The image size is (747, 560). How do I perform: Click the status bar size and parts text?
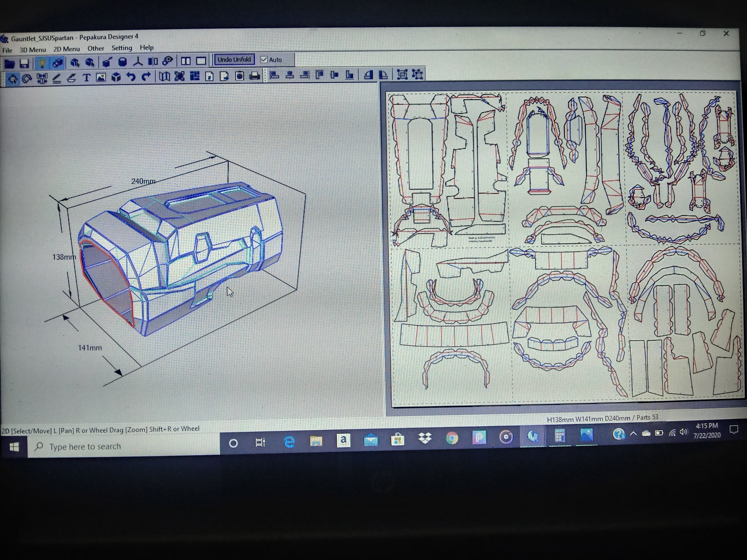602,418
